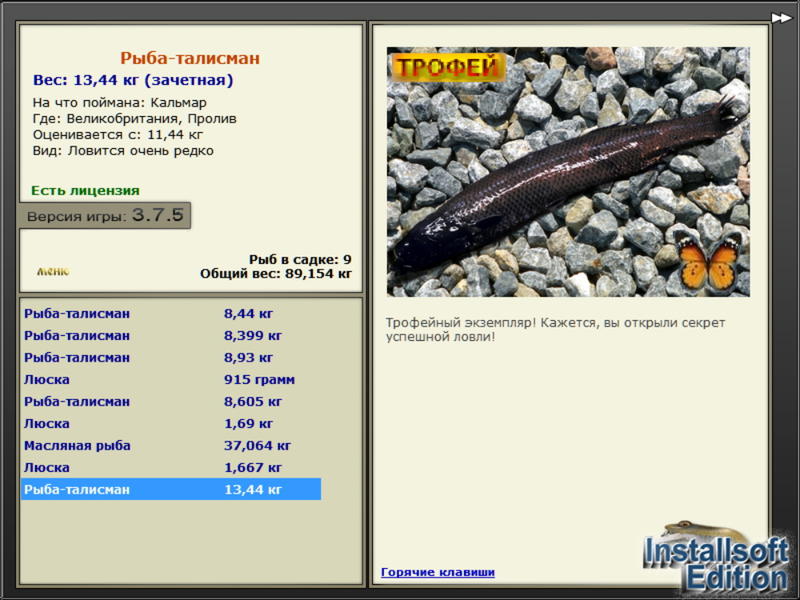Click the Вид: Ловится очень редко line
The width and height of the screenshot is (800, 600).
123,151
